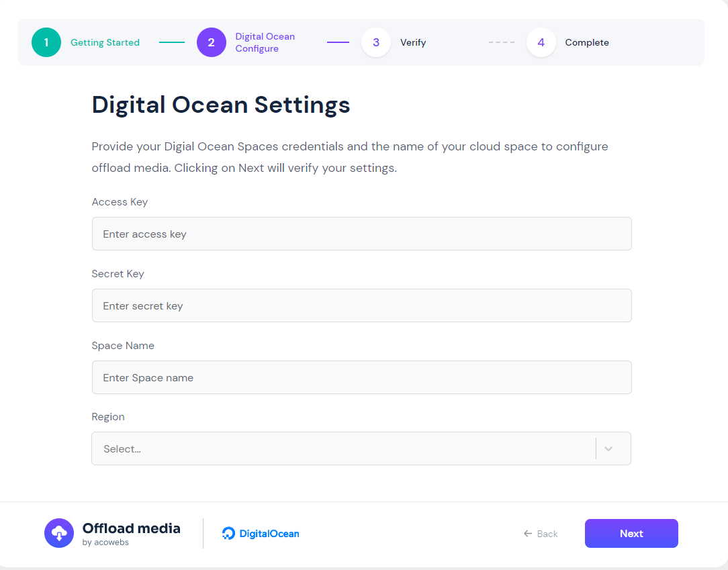This screenshot has height=570, width=728.
Task: Click the back arrow icon
Action: 527,534
